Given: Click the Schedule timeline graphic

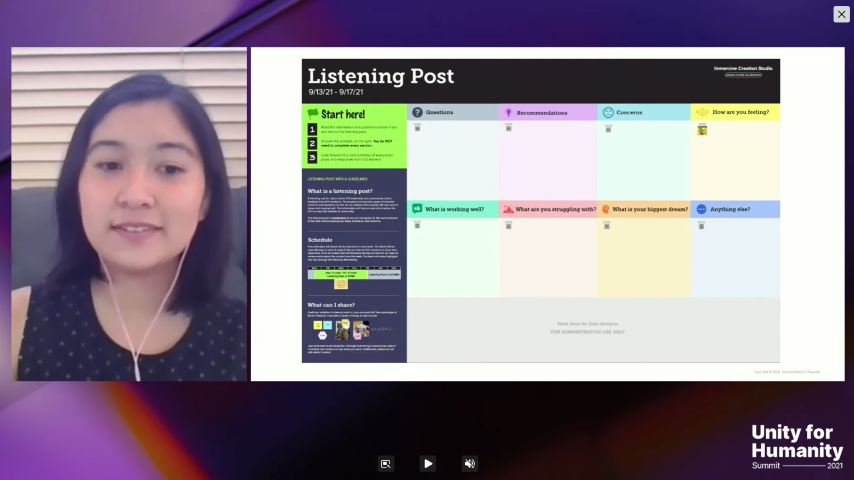Looking at the screenshot, I should point(354,272).
